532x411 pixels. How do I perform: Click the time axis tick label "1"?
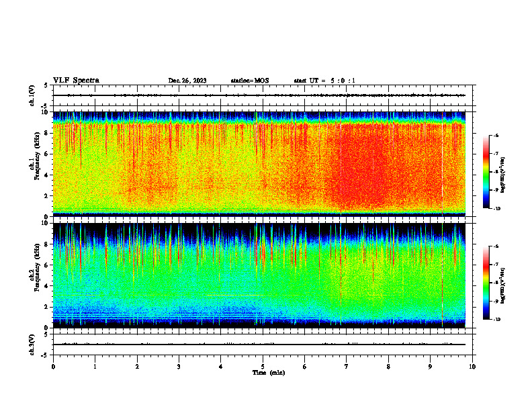[95, 367]
